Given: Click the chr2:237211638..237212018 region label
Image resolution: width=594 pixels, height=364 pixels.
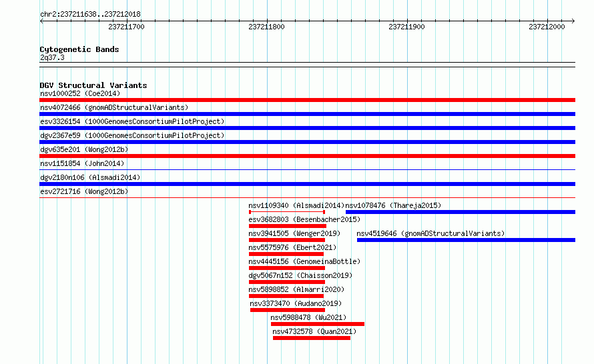Looking at the screenshot, I should 90,14.
